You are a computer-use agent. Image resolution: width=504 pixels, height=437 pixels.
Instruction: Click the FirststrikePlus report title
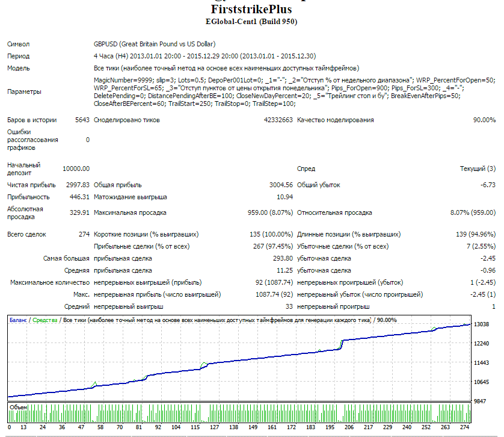tap(251, 9)
